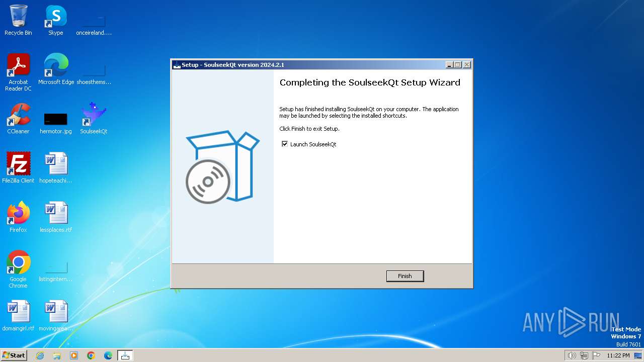Click the 'Completing the SoulseekQt Setup Wizard' heading

coord(370,82)
